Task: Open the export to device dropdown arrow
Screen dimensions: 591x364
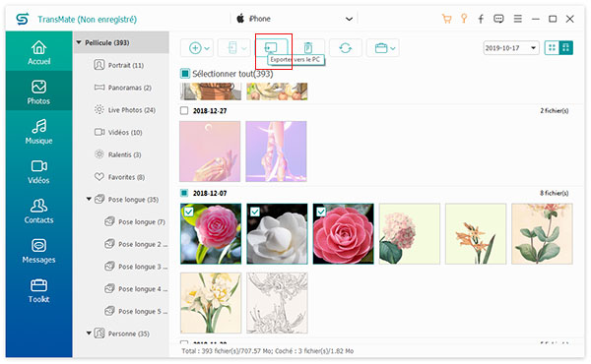Action: coord(244,48)
